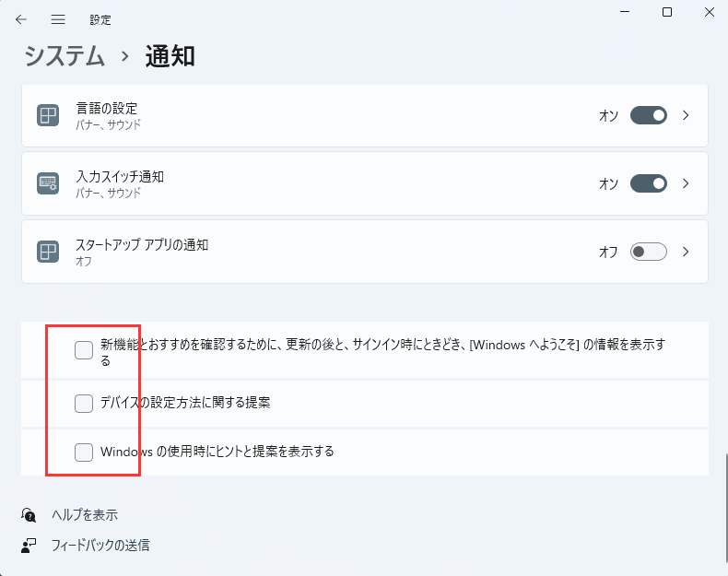Screen dimensions: 728x576
Task: Click the vertical scrollbar thumb
Action: click(725, 506)
